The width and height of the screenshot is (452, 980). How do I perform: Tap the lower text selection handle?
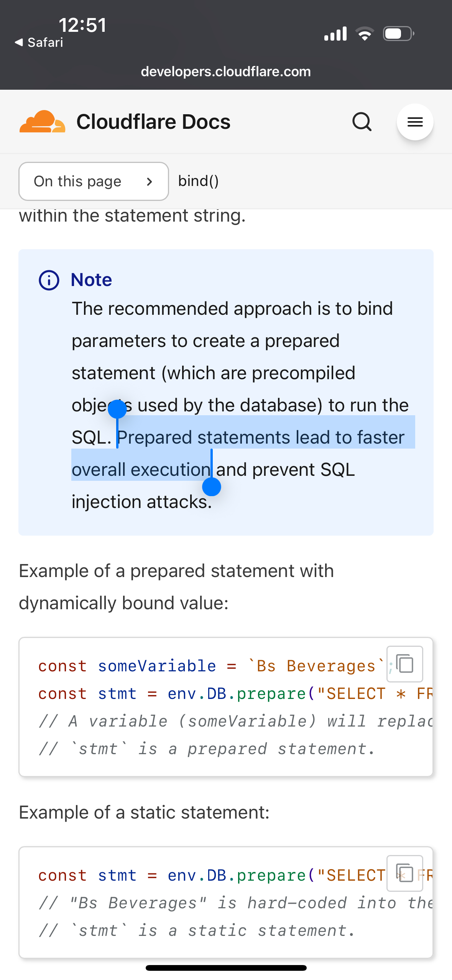(x=211, y=487)
